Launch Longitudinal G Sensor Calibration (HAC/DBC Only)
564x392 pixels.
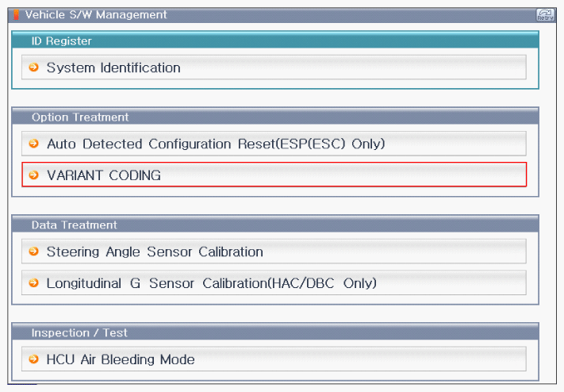[211, 282]
